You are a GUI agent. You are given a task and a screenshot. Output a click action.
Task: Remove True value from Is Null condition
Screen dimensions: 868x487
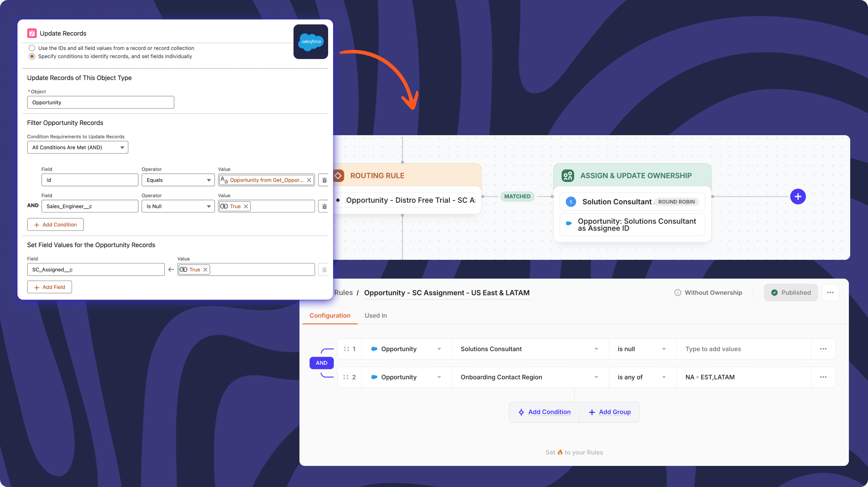pyautogui.click(x=246, y=206)
